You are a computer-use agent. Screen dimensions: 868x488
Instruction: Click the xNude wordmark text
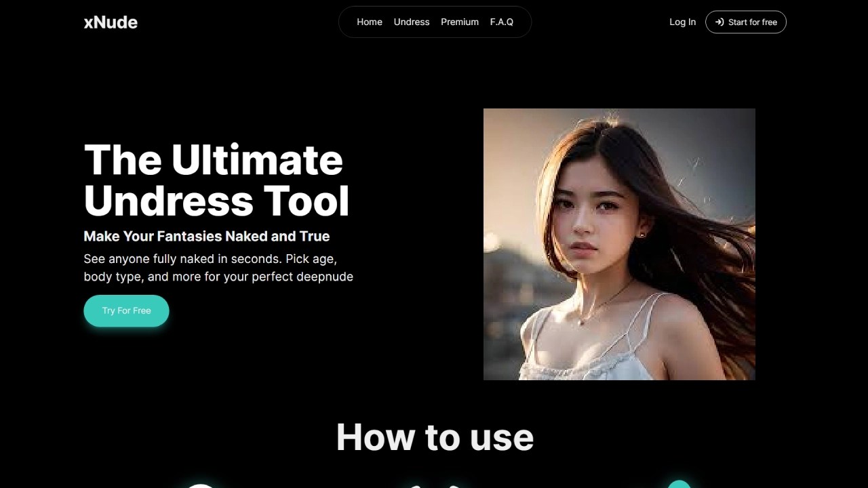coord(110,22)
